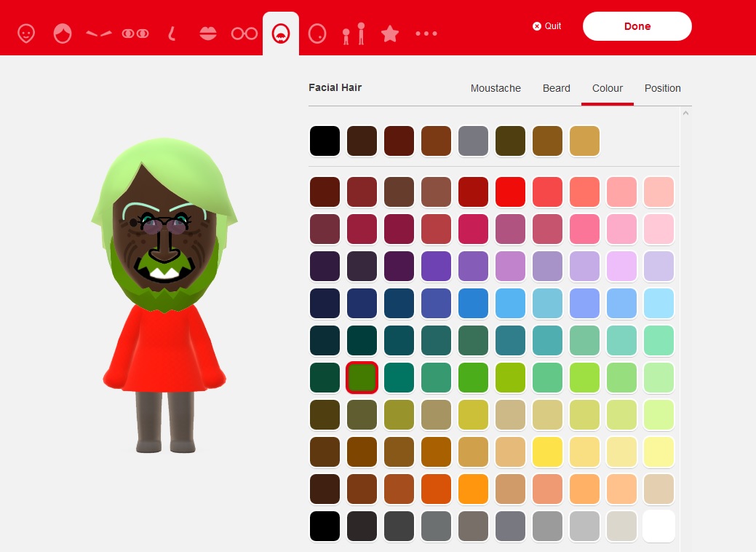Choose the vivid purple swatch
The image size is (756, 552).
[436, 266]
